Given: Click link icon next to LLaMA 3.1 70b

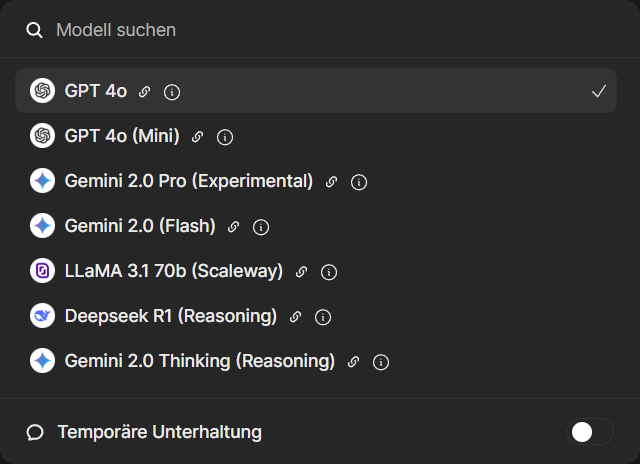Looking at the screenshot, I should (x=301, y=272).
